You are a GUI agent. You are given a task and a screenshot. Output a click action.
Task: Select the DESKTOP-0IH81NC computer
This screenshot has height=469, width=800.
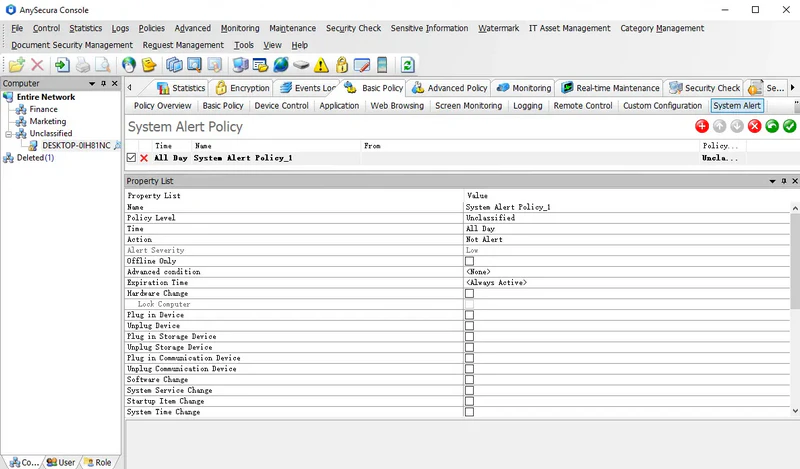click(x=76, y=145)
